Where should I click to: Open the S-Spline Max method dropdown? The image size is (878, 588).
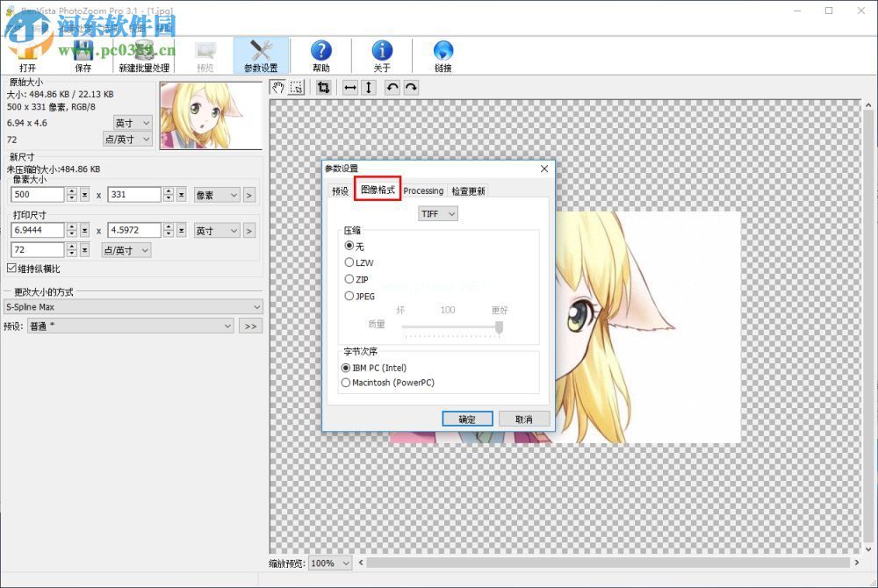[257, 306]
